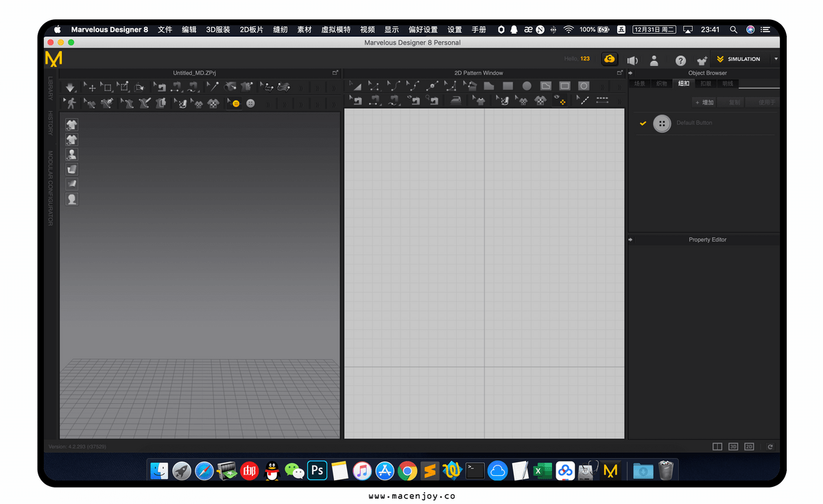The image size is (823, 504).
Task: Toggle the avatar display icon in 3D viewport
Action: 71,154
